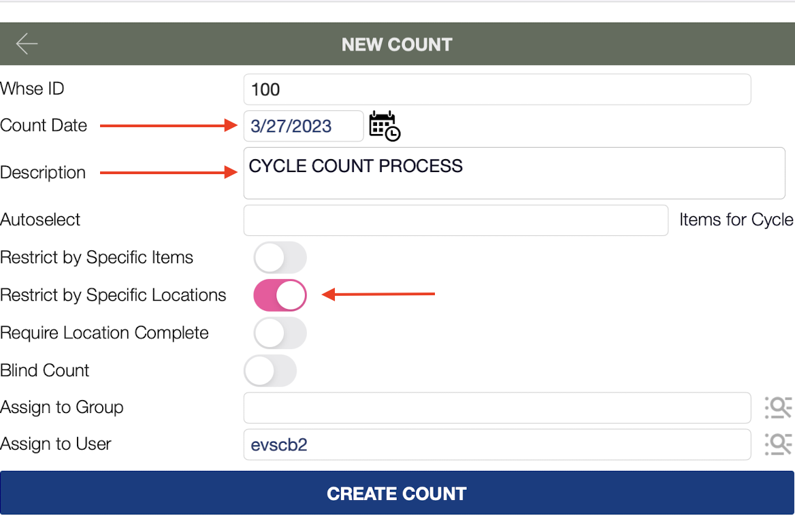Turn on Require Location Complete switch

[280, 333]
